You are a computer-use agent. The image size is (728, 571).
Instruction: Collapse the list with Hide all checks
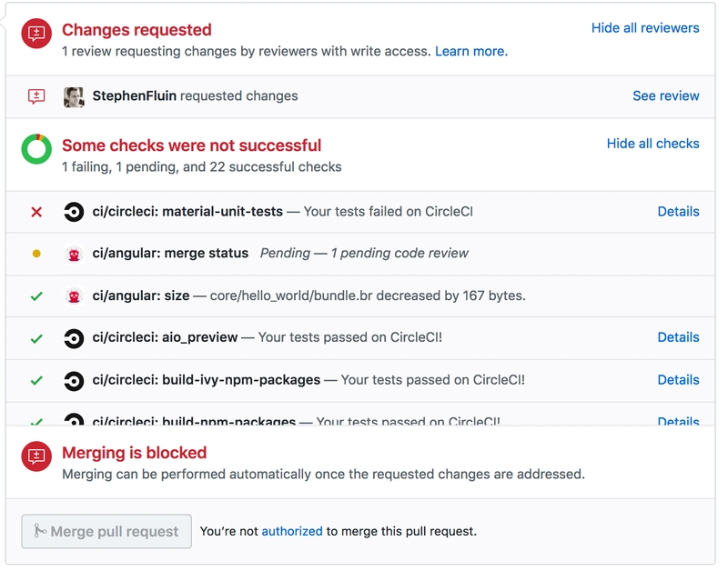652,144
